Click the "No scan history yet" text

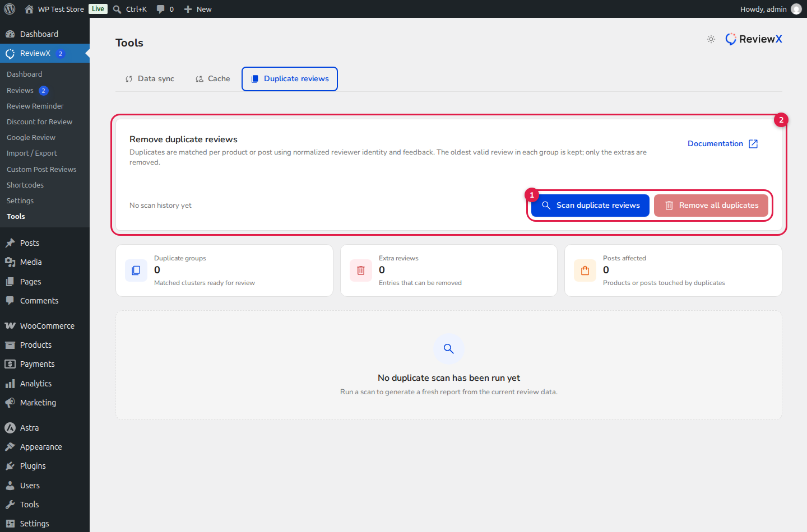click(x=160, y=206)
